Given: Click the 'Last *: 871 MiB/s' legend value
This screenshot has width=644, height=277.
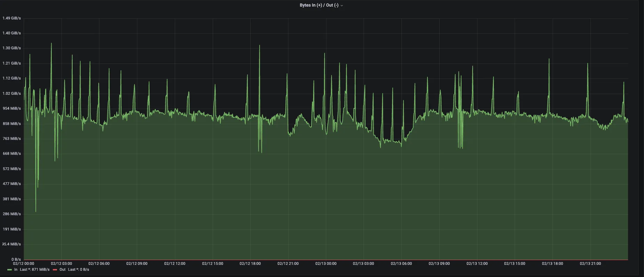Looking at the screenshot, I should [x=35, y=269].
